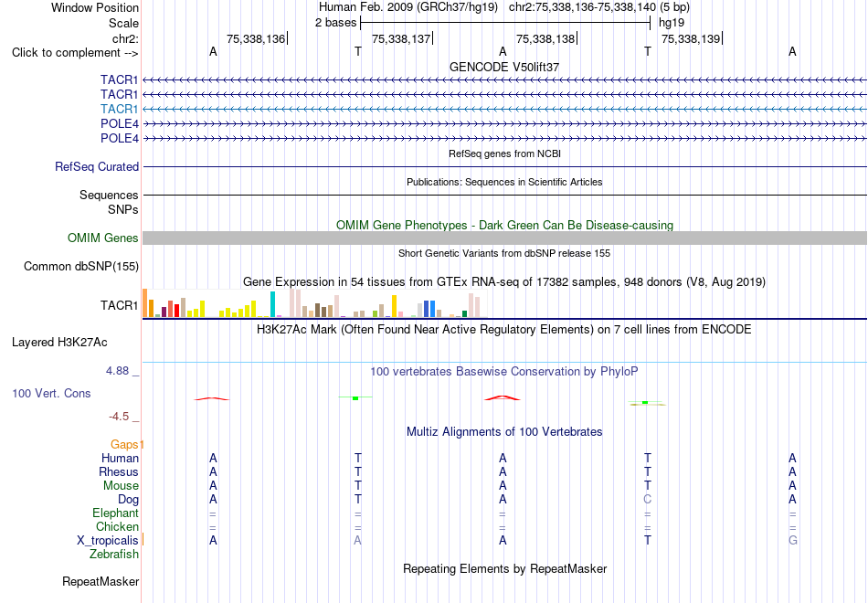Click the light 'A' mismatch base in X_tropicalis row
Screen dimensions: 868x603
click(x=357, y=541)
